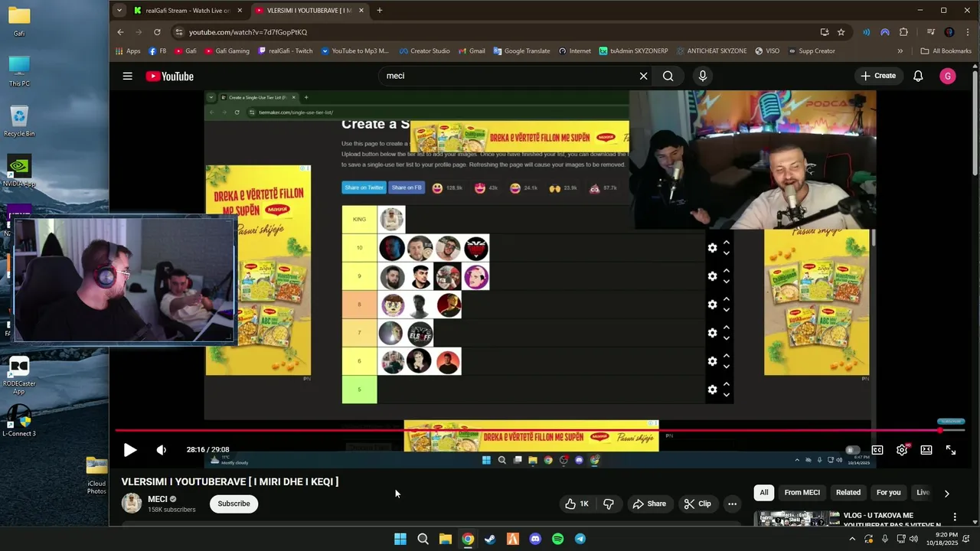This screenshot has height=551, width=980.
Task: Open Windows taskbar search
Action: click(x=423, y=539)
